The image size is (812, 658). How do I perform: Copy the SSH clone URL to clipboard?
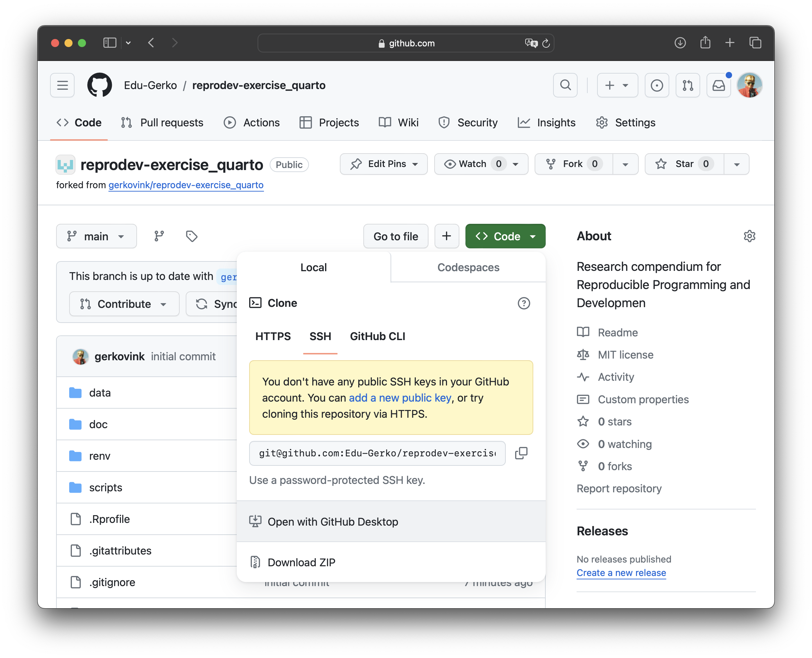(521, 453)
